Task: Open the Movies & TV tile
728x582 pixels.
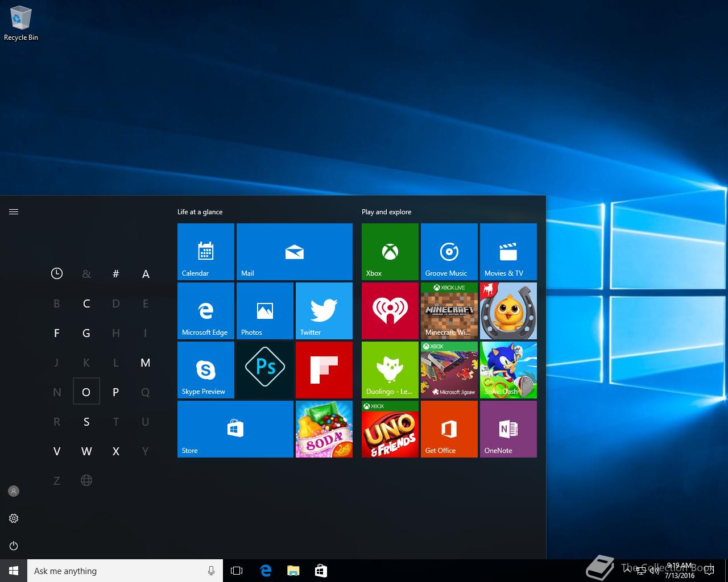Action: (x=508, y=252)
